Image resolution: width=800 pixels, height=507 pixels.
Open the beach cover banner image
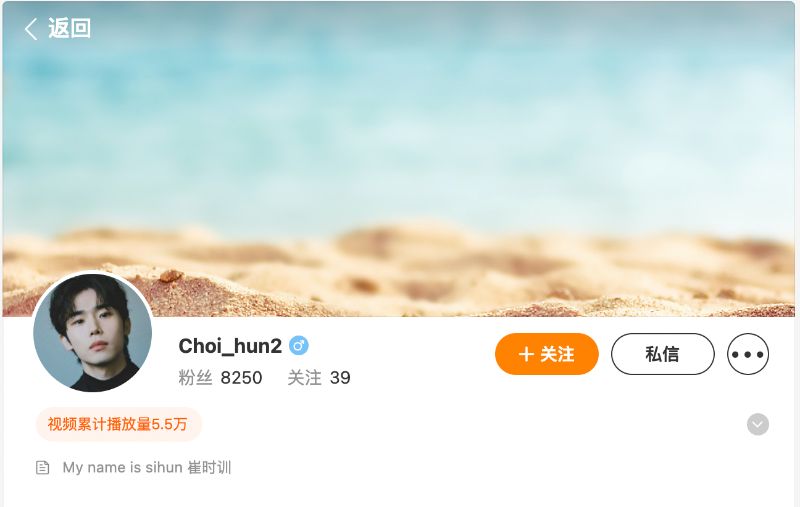point(398,159)
